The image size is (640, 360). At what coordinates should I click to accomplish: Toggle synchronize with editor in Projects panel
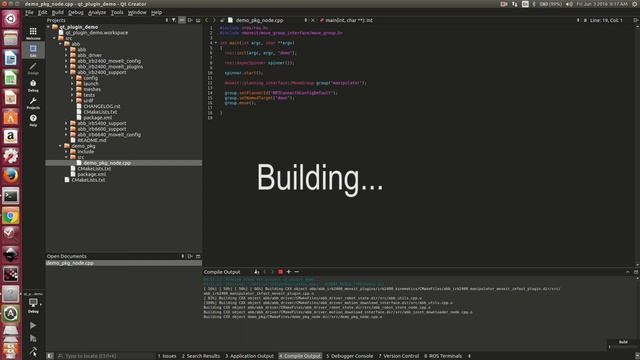182,20
